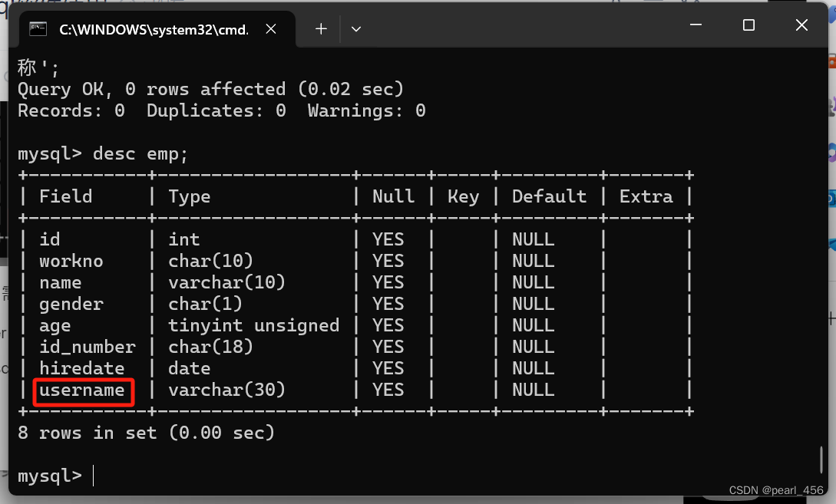
Task: Click the hiredate row in table output
Action: 81,368
